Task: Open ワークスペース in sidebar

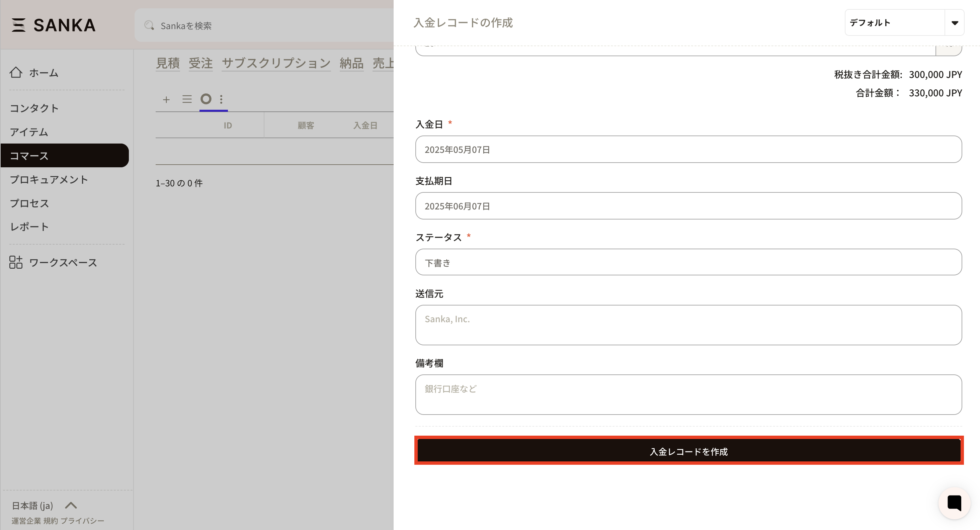Action: point(63,262)
